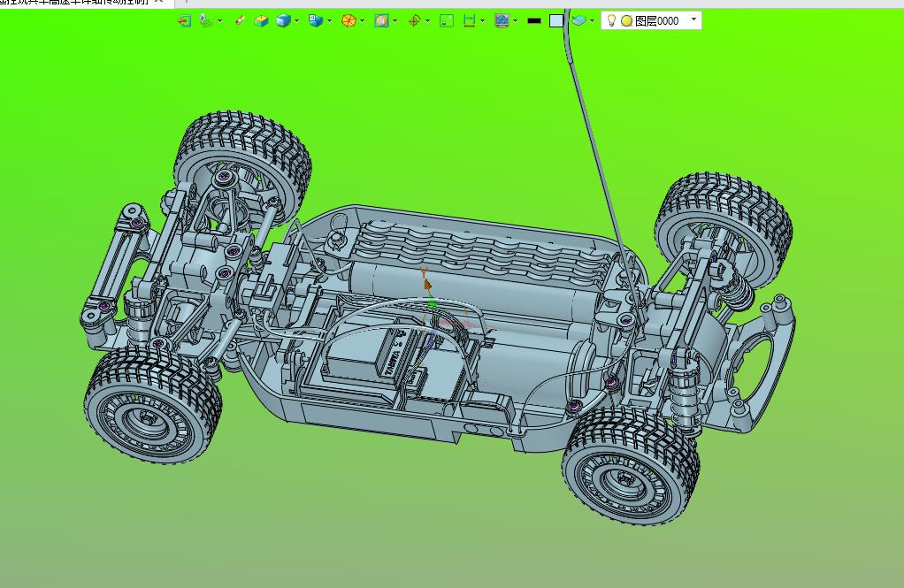Select the eraser blank-entity tool
904x588 pixels.
240,20
